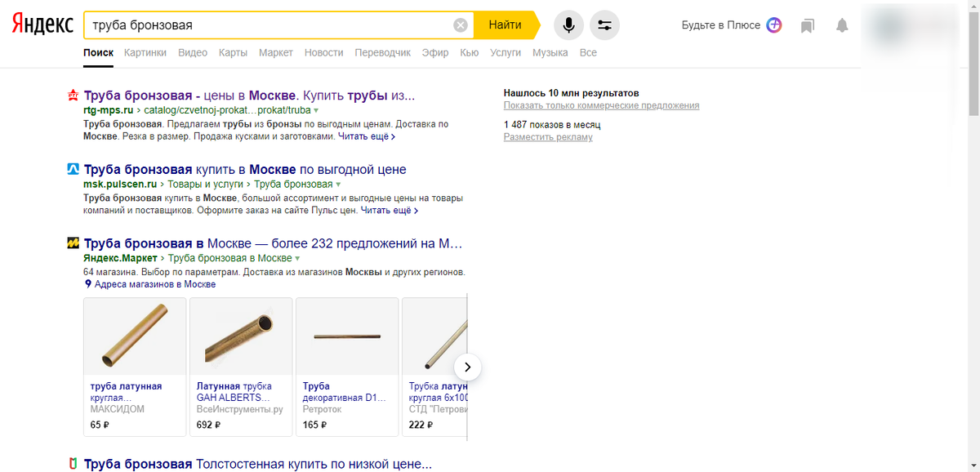The height and width of the screenshot is (472, 980).
Task: Click Товары и услуги breadcrumb
Action: [x=207, y=185]
